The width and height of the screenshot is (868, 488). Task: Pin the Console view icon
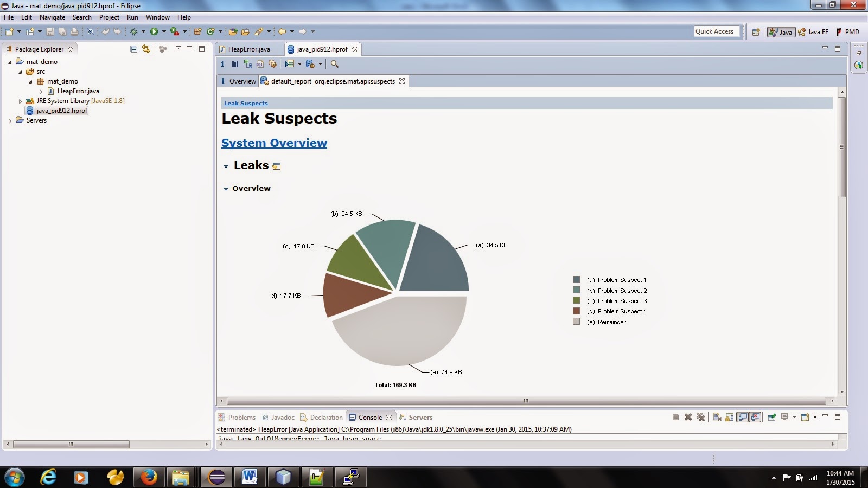tap(771, 418)
